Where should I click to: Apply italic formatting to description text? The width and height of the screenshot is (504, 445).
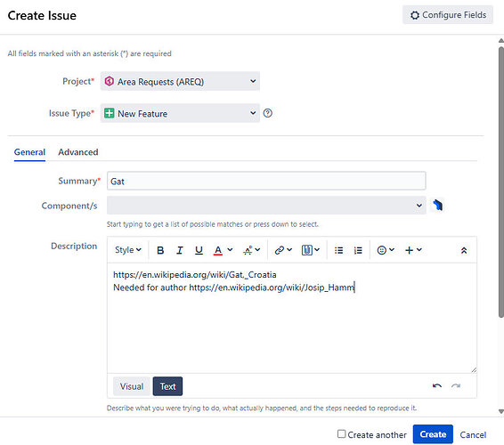(x=179, y=250)
